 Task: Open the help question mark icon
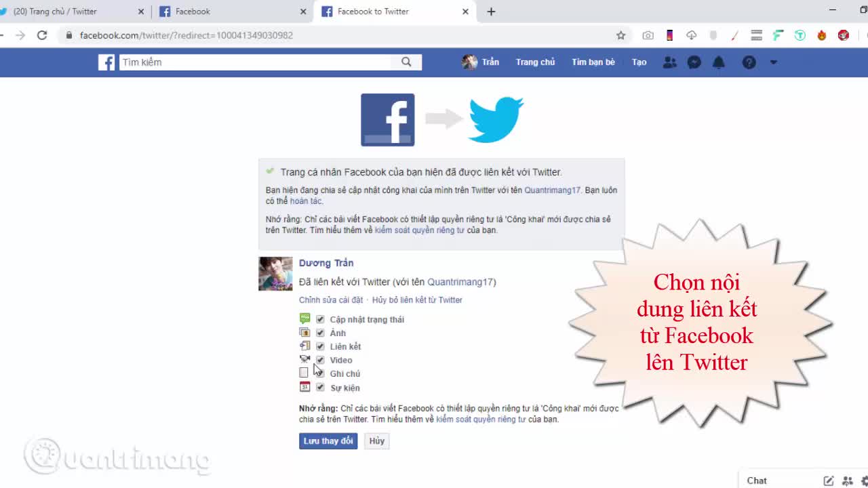point(749,62)
